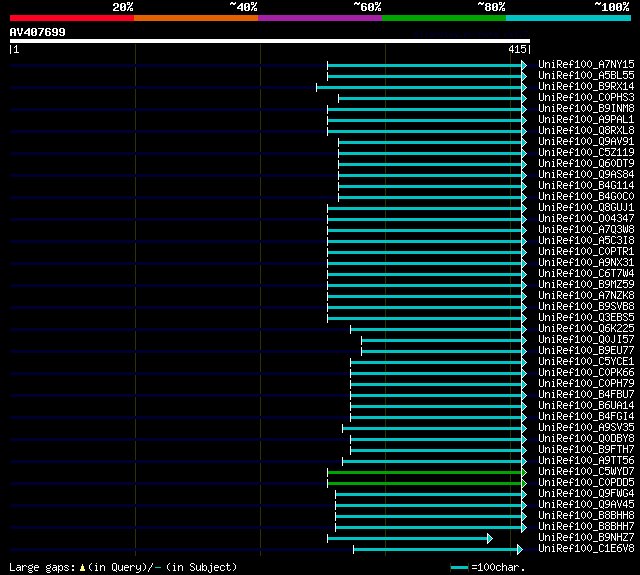Select the UniRef100_B9NHZ7 label
Viewport: 640px width, 575px height.
pyautogui.click(x=586, y=538)
